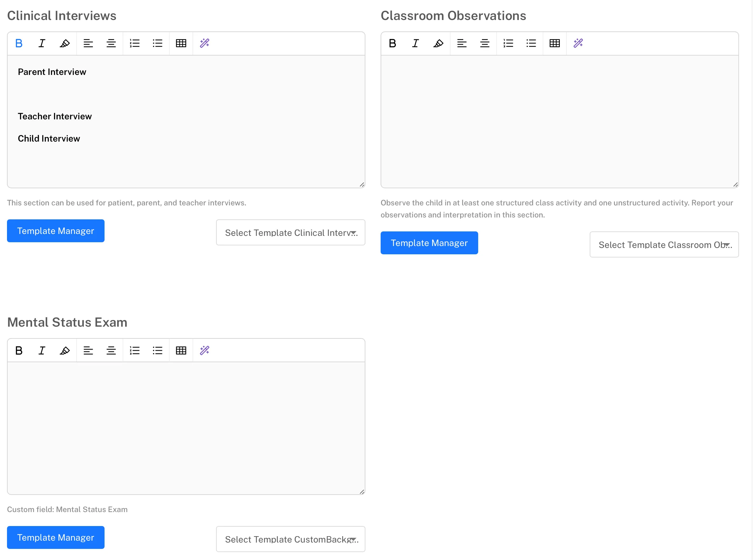Image resolution: width=753 pixels, height=560 pixels.
Task: Select highlighter tool in Clinical Interviews toolbar
Action: pos(65,43)
